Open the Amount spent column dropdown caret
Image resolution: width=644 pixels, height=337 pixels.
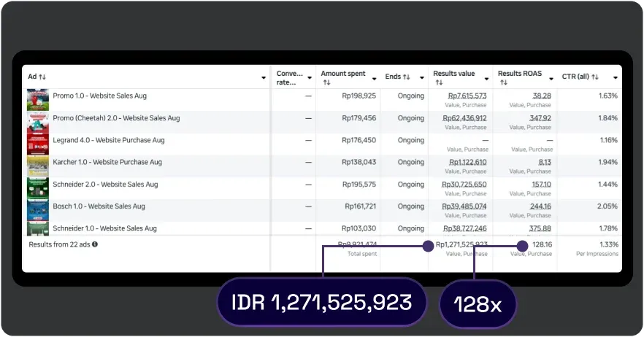coord(375,78)
